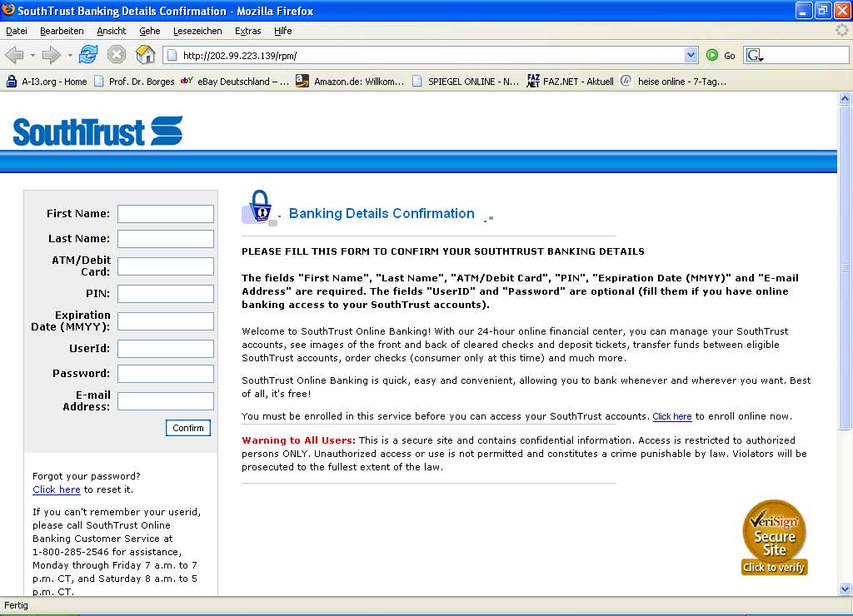
Task: Click the vertical scrollbar down arrow
Action: tap(845, 589)
